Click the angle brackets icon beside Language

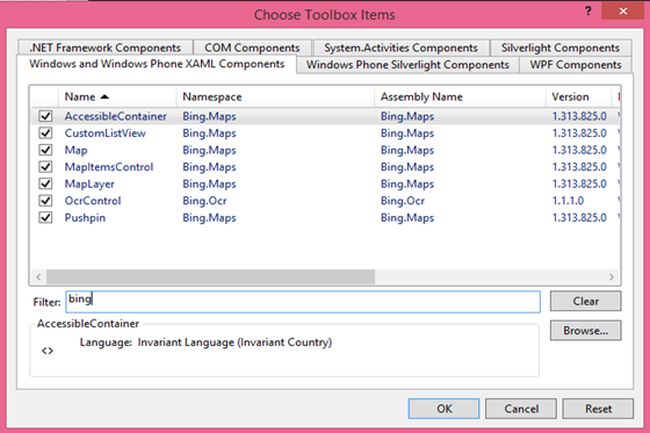click(47, 351)
